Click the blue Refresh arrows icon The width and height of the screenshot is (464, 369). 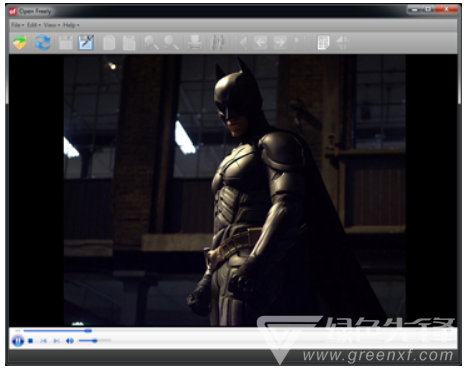point(43,43)
